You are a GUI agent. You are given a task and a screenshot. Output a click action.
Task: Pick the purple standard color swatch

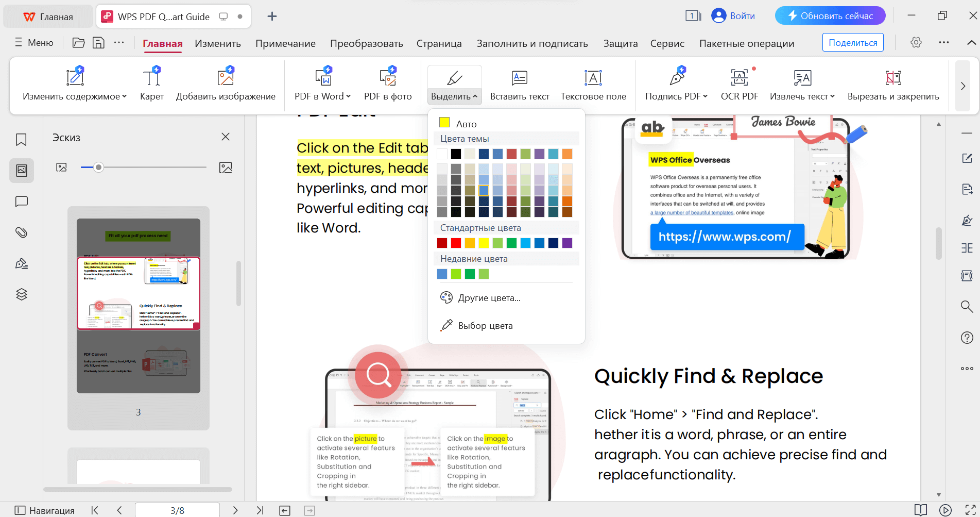(568, 243)
